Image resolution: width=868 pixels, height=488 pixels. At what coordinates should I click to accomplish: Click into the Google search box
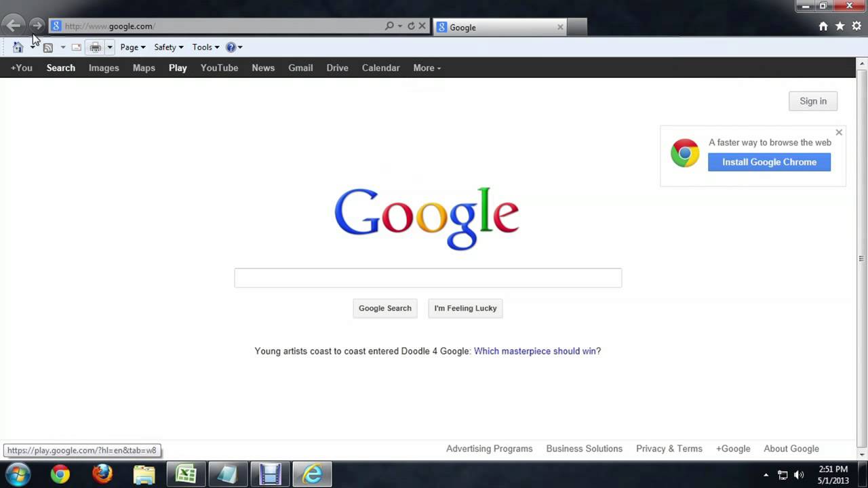pyautogui.click(x=428, y=278)
